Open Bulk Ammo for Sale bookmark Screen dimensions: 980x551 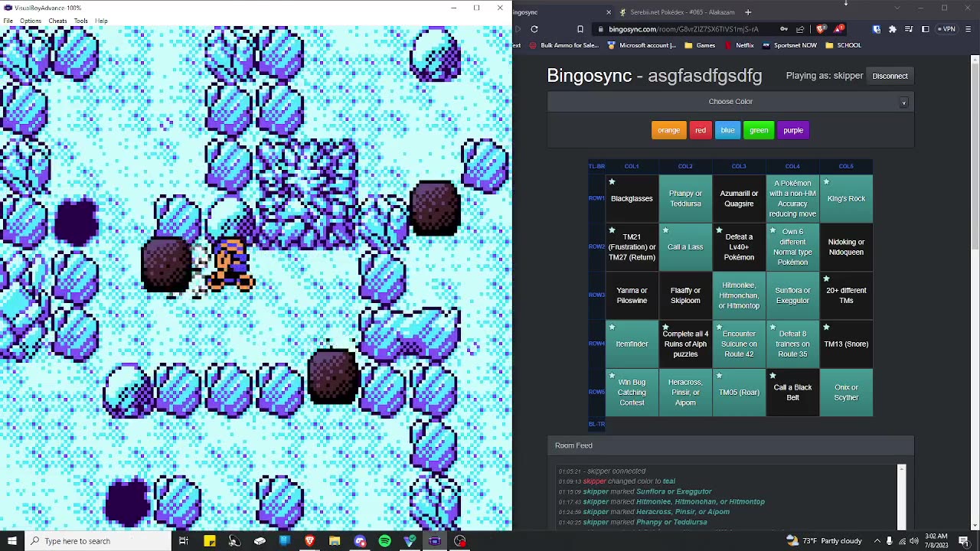tap(565, 45)
